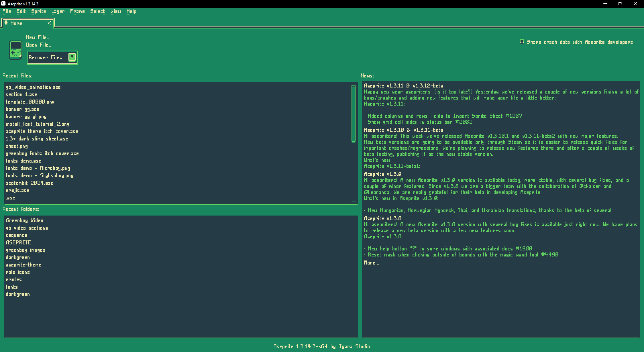Image resolution: width=644 pixels, height=352 pixels.
Task: Switch to the Home tab
Action: [x=28, y=23]
